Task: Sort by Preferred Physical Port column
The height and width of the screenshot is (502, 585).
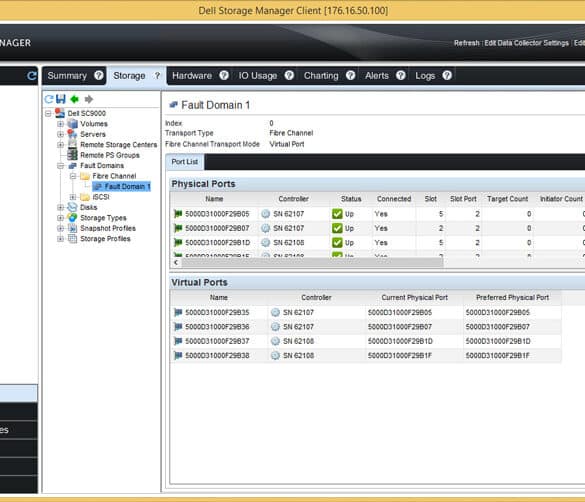Action: (x=512, y=298)
